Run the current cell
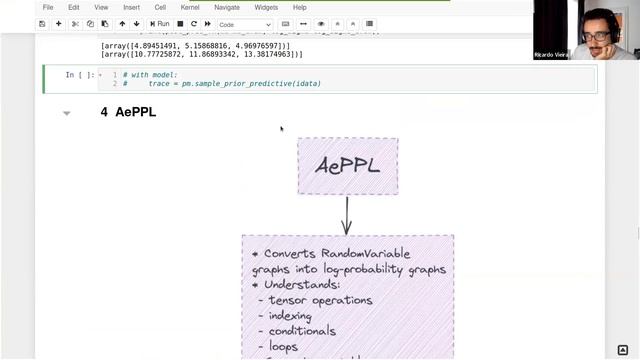Viewport: 640px width, 360px height. tap(160, 24)
